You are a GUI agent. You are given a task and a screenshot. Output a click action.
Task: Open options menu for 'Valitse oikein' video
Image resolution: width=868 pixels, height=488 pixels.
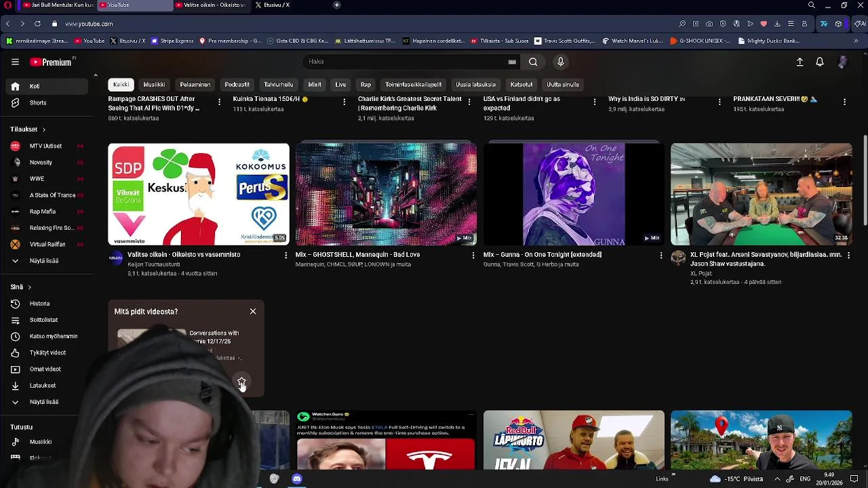click(285, 256)
